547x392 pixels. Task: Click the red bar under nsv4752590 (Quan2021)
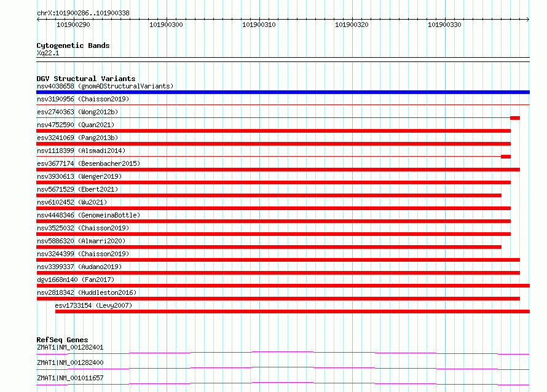273,131
